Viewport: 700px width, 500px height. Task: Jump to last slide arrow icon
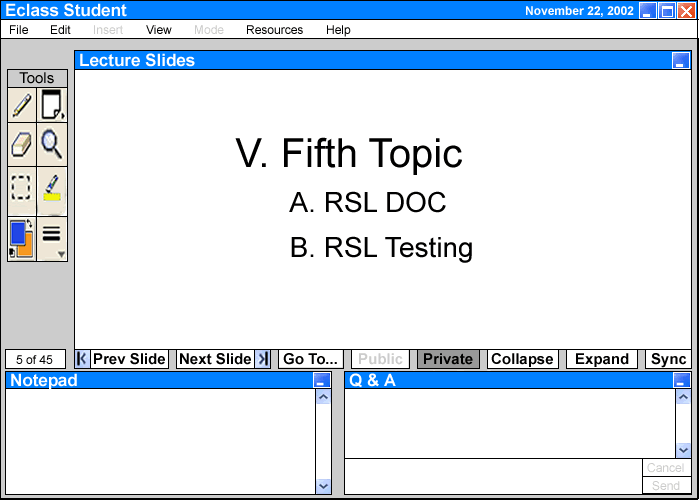pos(263,359)
